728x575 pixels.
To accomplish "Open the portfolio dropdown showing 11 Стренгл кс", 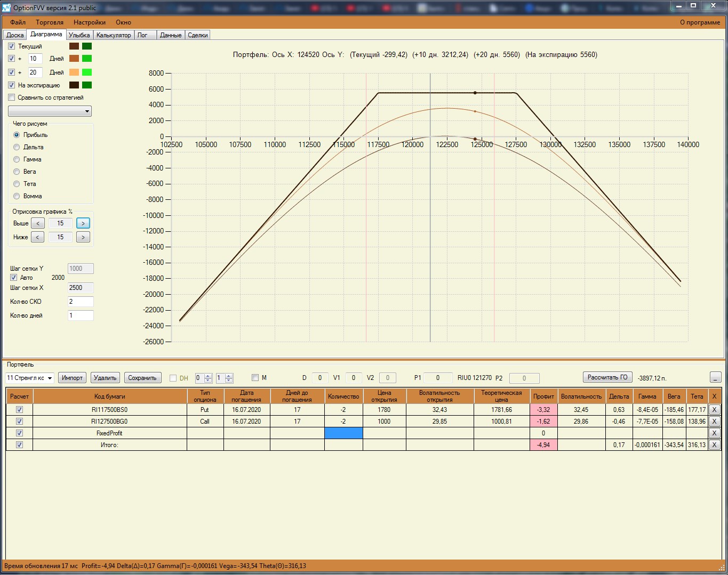I will 30,378.
